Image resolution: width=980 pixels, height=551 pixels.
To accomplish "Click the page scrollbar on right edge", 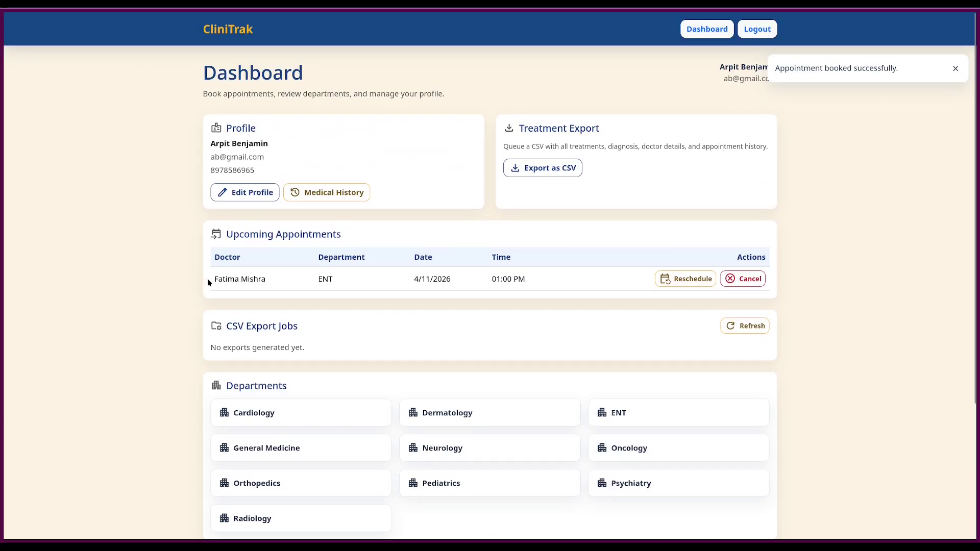I will 976,208.
